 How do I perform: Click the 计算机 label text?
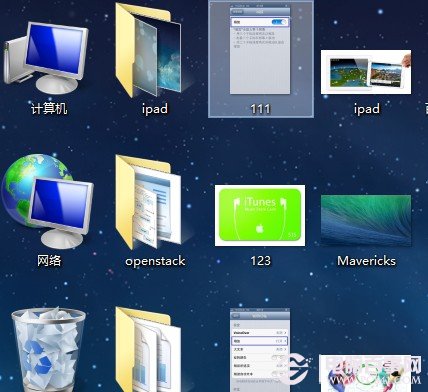pos(49,109)
